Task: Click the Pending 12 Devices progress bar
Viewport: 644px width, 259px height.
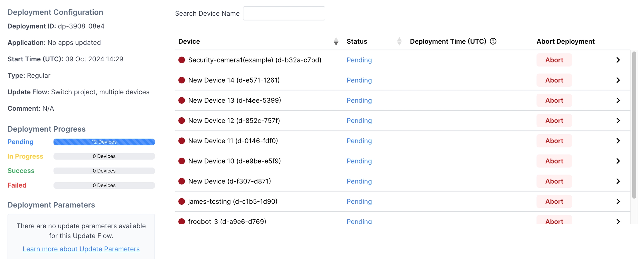Action: click(x=104, y=142)
